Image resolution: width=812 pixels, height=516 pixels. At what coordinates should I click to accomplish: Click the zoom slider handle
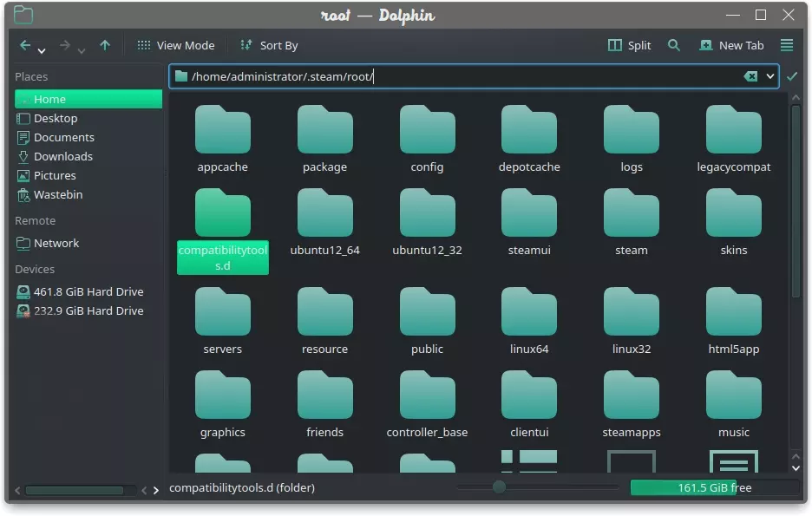(499, 487)
